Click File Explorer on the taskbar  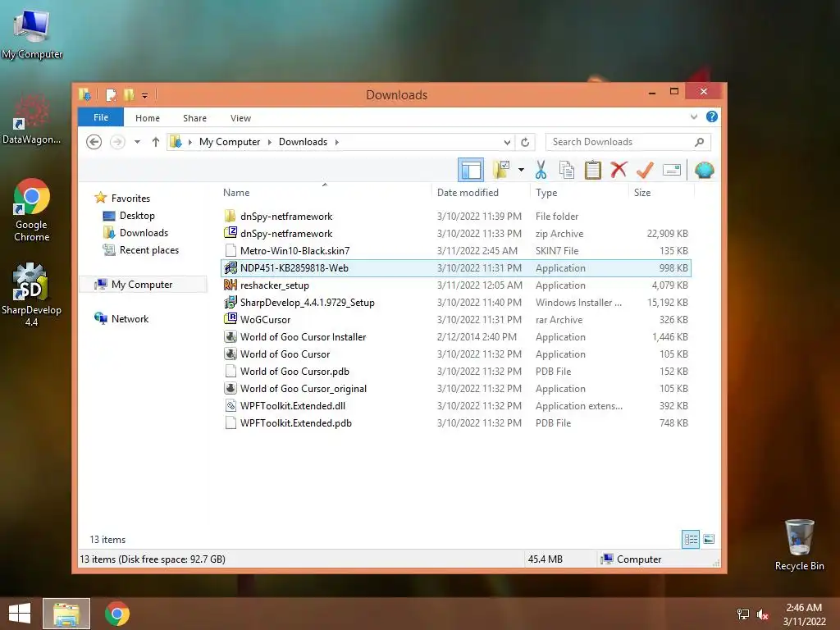pyautogui.click(x=66, y=614)
